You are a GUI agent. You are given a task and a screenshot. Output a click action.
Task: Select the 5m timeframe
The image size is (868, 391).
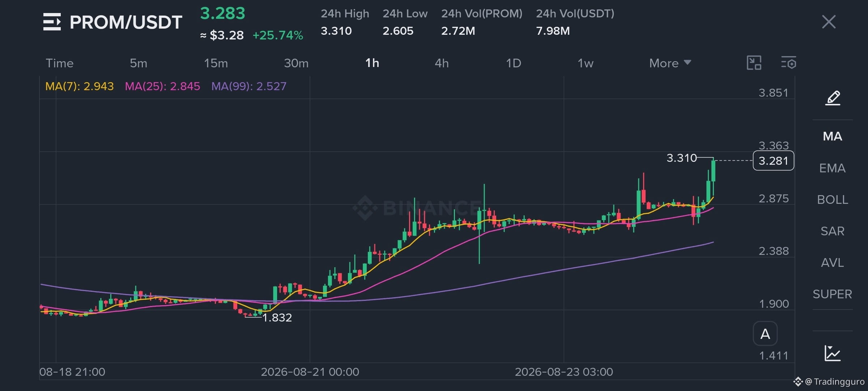tap(139, 63)
